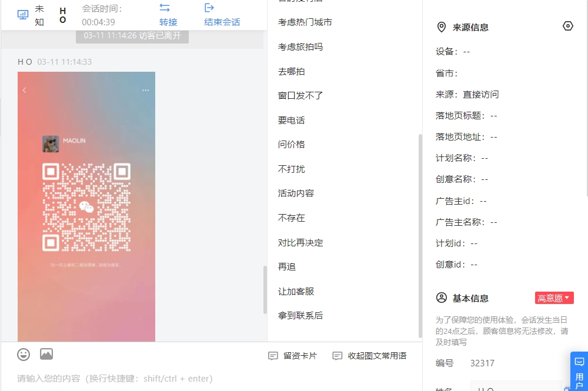Click the three-dot menu in QR image

[x=145, y=90]
